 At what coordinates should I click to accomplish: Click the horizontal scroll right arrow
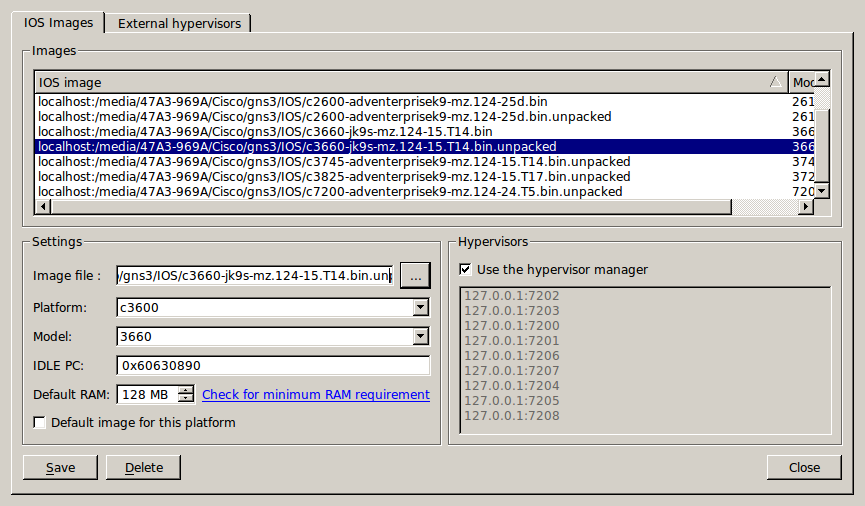(x=806, y=206)
